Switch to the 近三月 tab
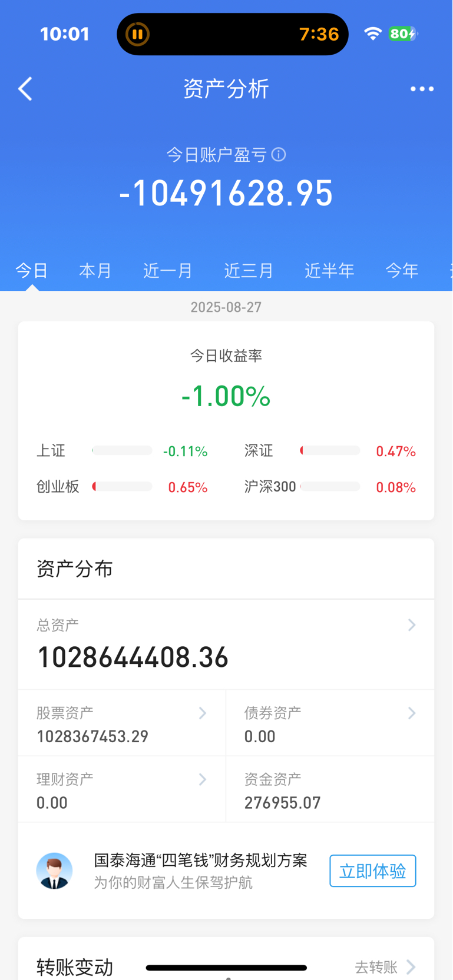Viewport: 453px width, 980px height. pos(249,271)
